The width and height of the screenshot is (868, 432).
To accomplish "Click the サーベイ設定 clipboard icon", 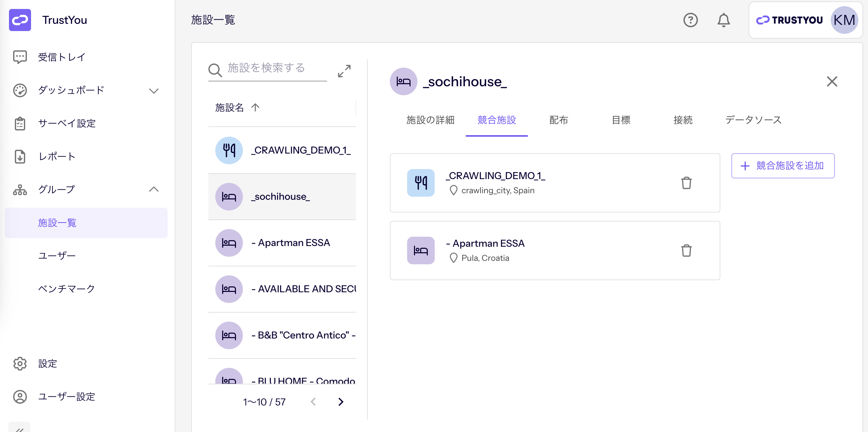I will tap(20, 124).
